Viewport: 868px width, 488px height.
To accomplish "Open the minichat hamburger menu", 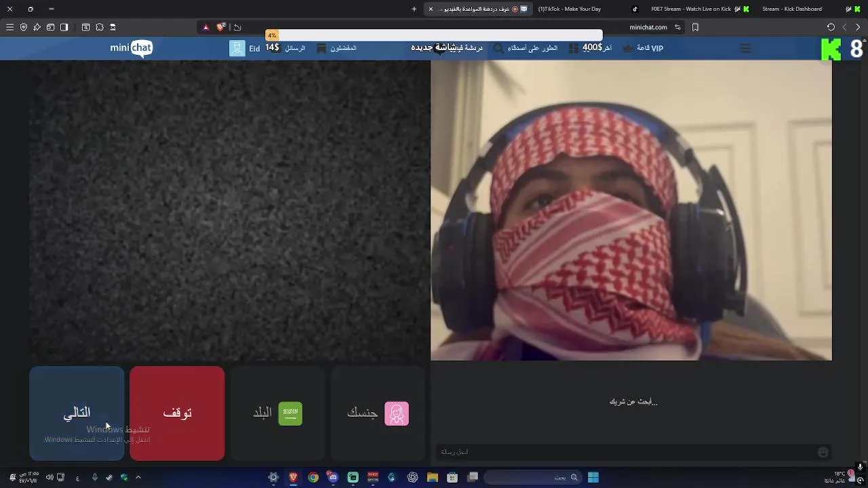I will click(745, 48).
